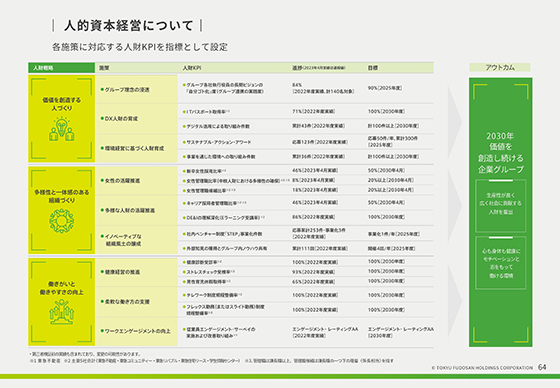The width and height of the screenshot is (560, 388).
Task: Click the 多様性と一体感のある組織づくり strategy label
Action: click(61, 196)
